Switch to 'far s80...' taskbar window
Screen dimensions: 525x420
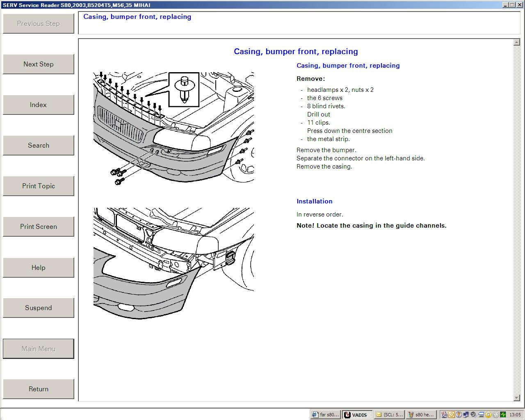[326, 415]
